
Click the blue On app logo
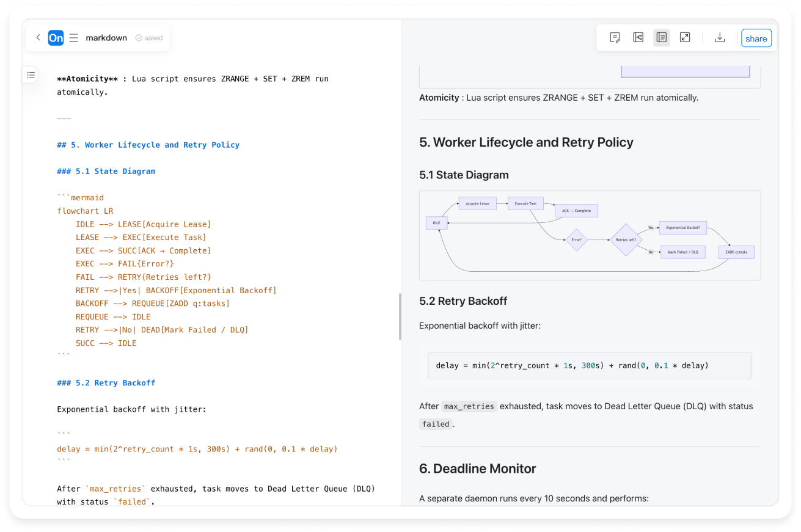coord(56,38)
